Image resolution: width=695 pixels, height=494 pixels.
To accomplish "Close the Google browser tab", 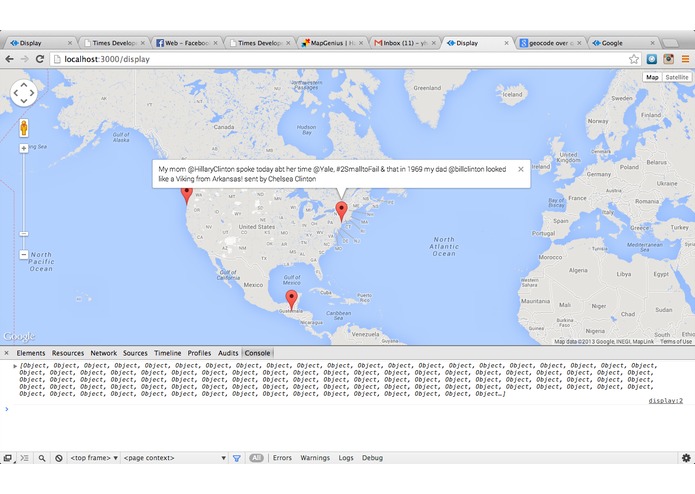I will pos(652,43).
